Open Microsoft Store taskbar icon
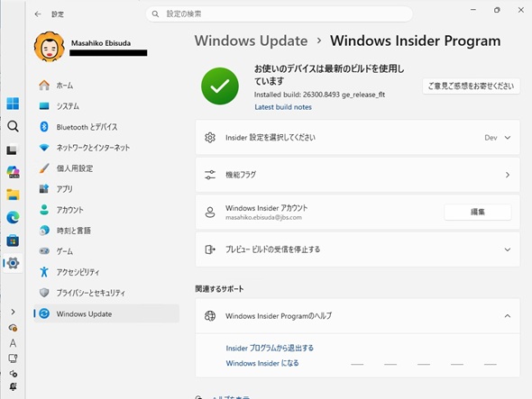The width and height of the screenshot is (532, 399). pyautogui.click(x=13, y=240)
